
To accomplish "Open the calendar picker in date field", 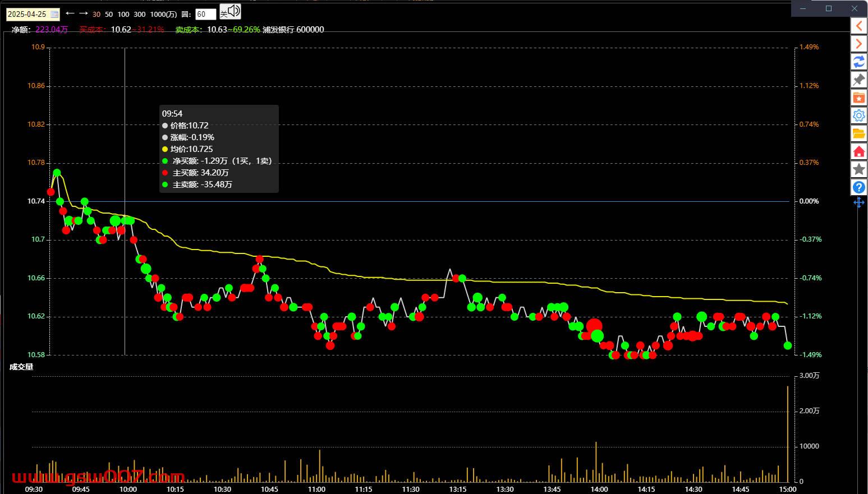I will point(54,14).
